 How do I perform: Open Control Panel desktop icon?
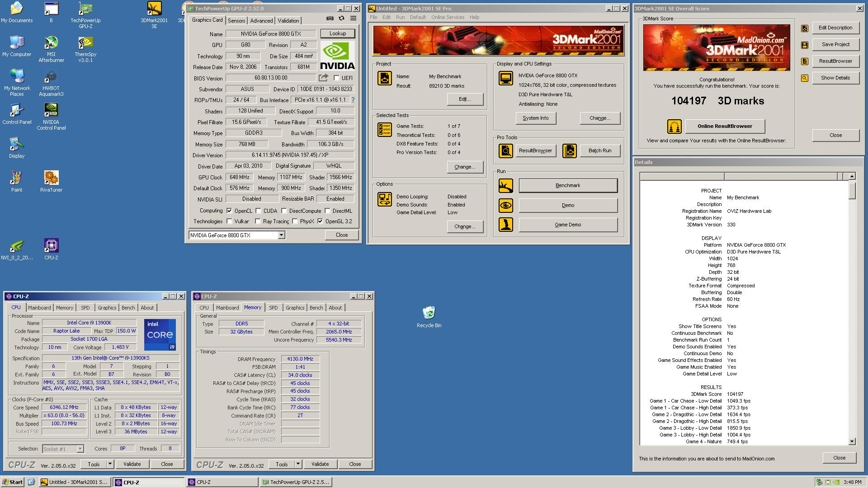click(x=17, y=114)
